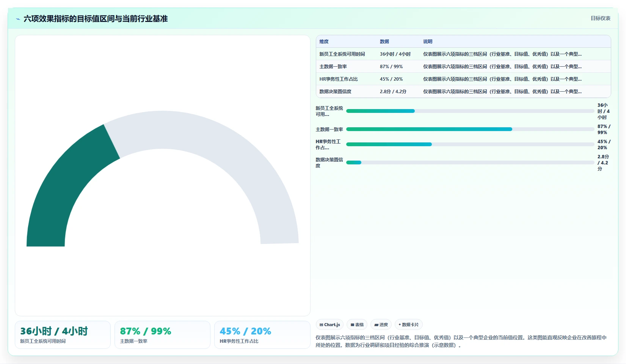Viewport: 626px width, 364px height.
Task: Select the HR事务性工作占比 table row
Action: (463, 79)
